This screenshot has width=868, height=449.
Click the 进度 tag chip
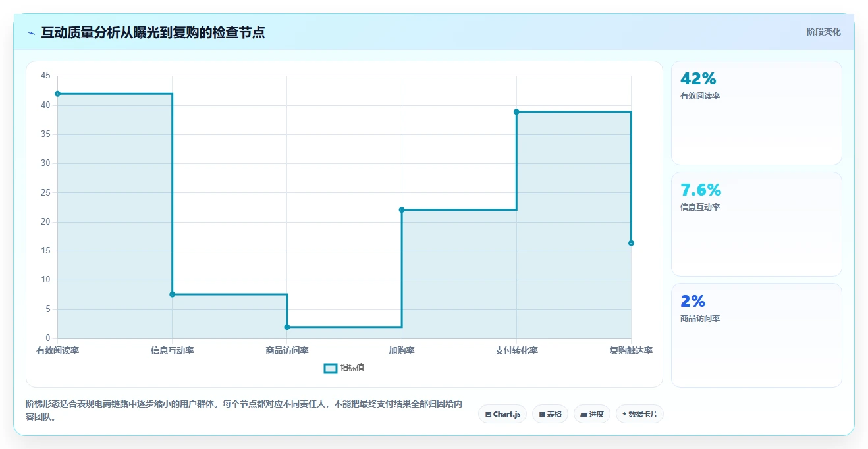pos(592,414)
